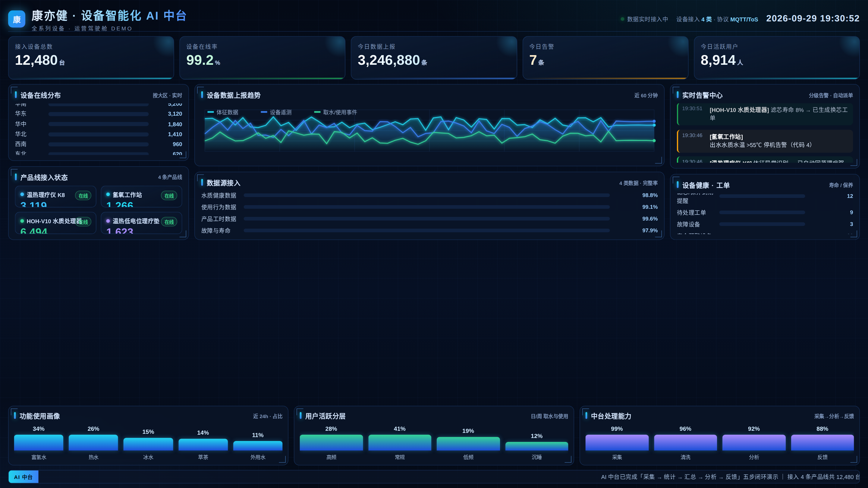This screenshot has height=488, width=868.
Task: Click the dot beside HOH-V10 水质处理器
Action: (22, 221)
